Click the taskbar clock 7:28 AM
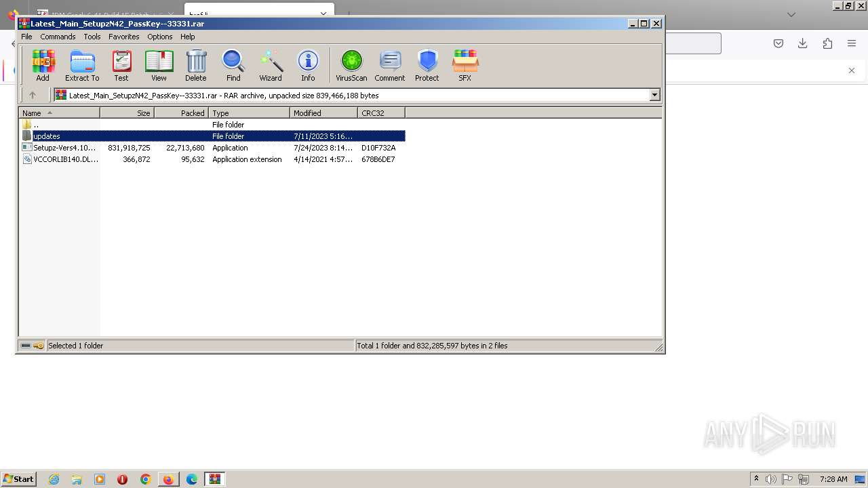 pyautogui.click(x=833, y=479)
